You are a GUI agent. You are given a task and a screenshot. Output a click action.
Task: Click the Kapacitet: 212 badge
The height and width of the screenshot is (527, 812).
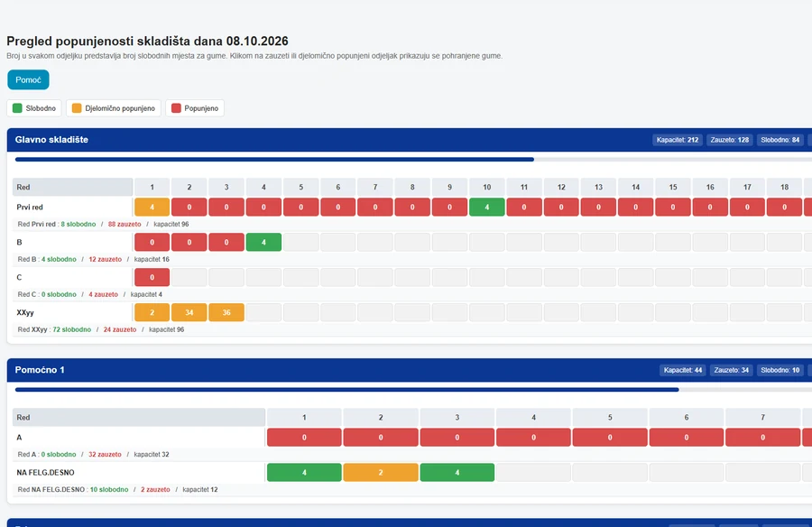tap(678, 140)
